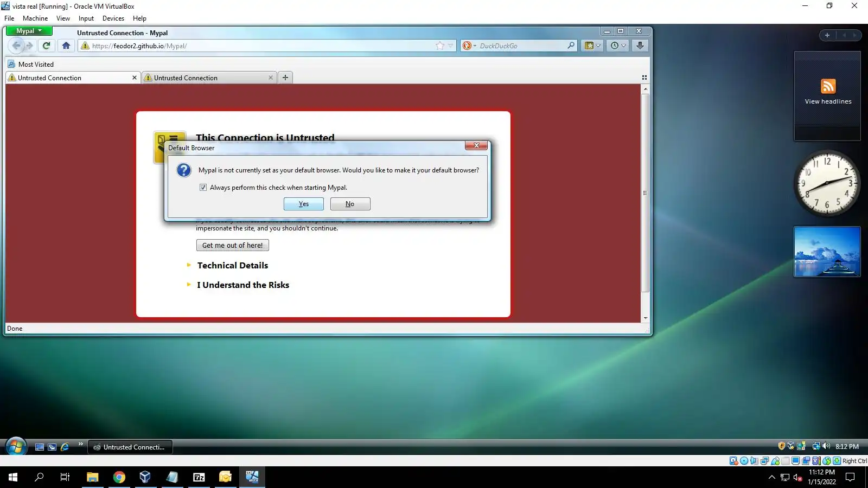
Task: Click Show Desktop in Vista quick launch
Action: coord(39,447)
